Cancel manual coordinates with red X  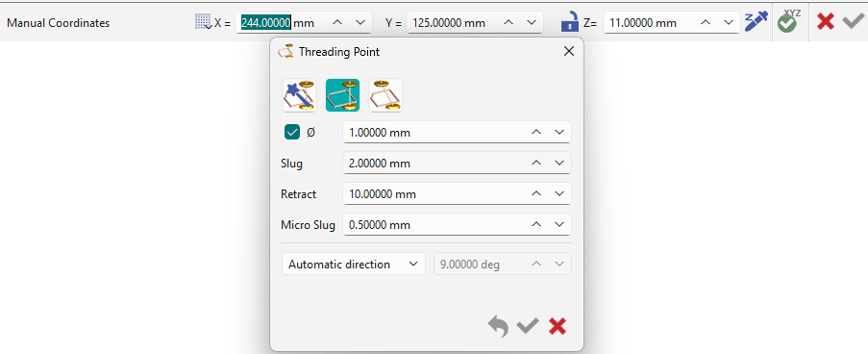[x=826, y=22]
